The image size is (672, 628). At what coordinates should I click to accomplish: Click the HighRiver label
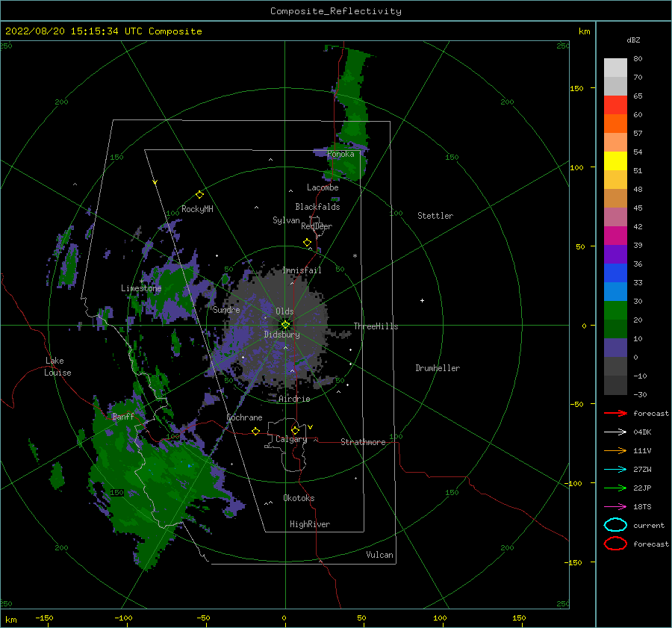pos(310,524)
